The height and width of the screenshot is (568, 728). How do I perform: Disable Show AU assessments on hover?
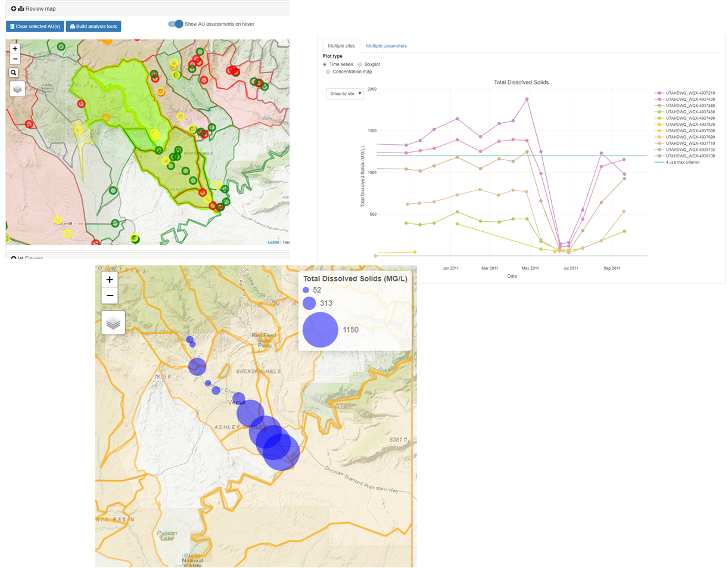click(x=175, y=23)
